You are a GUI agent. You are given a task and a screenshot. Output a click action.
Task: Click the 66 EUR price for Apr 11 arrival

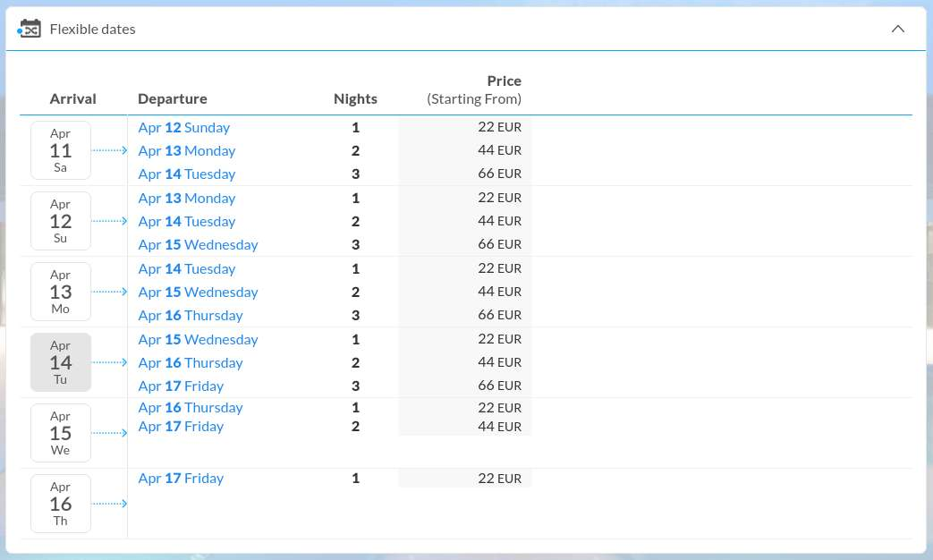coord(499,174)
